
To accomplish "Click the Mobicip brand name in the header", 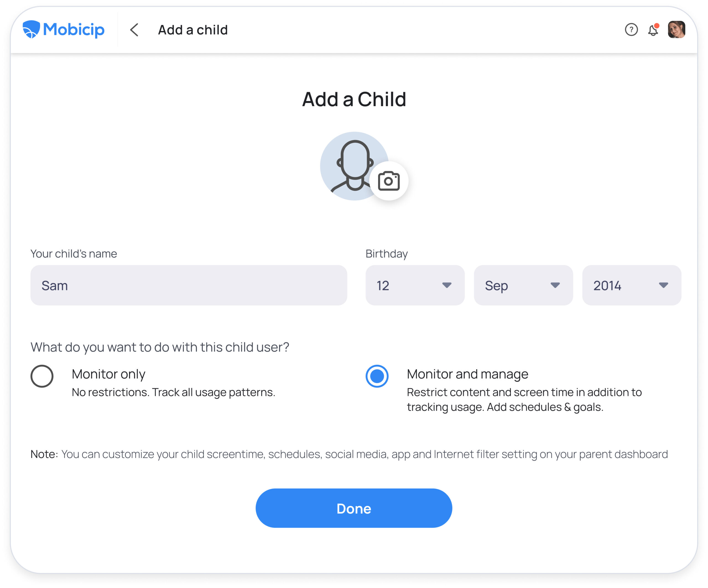I will pos(74,30).
